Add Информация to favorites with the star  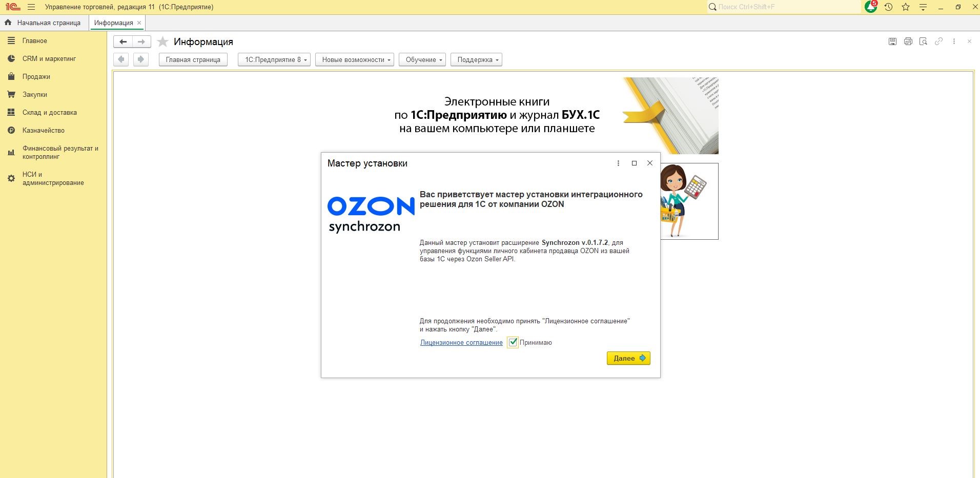(x=162, y=41)
